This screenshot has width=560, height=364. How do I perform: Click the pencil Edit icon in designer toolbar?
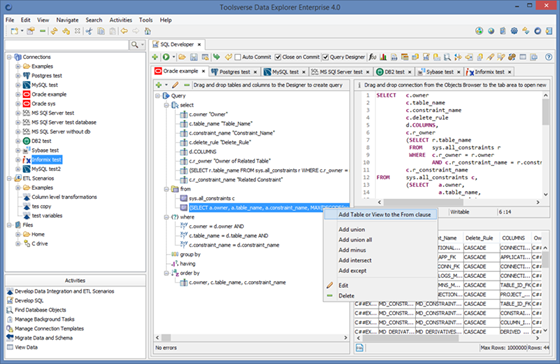[175, 85]
